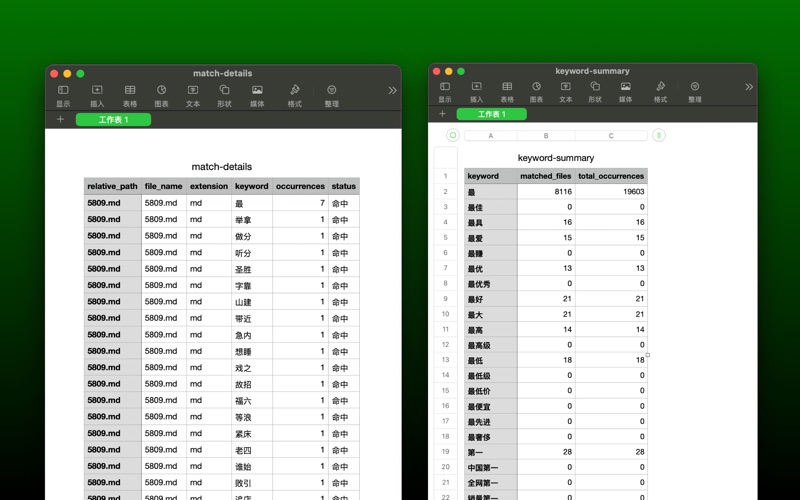Screen dimensions: 800x500
Task: Click the match-details table title
Action: 222,166
